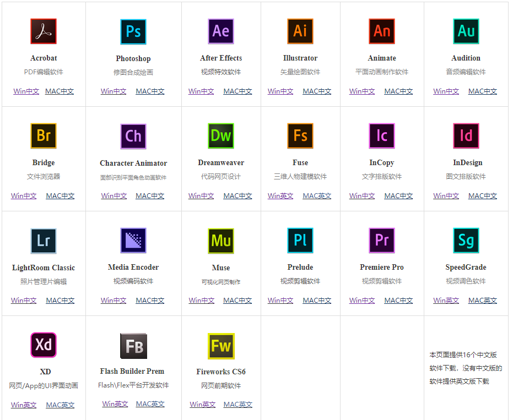Download Photoshop via Win中文 link

(114, 91)
